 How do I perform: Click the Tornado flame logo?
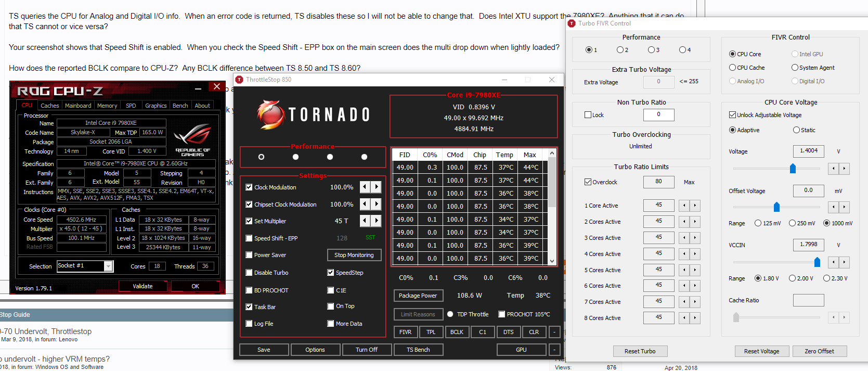pyautogui.click(x=270, y=114)
